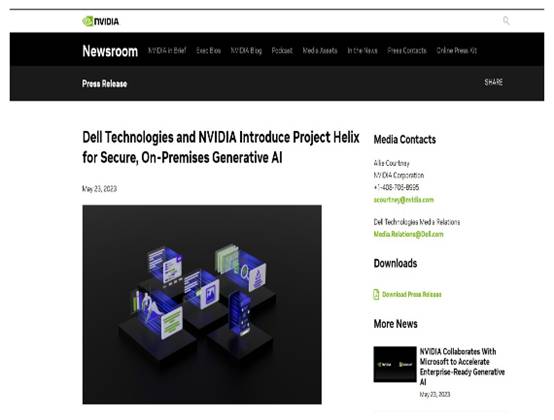Screen dimensions: 554x420
Task: Select Online Press Kit
Action: pyautogui.click(x=456, y=51)
